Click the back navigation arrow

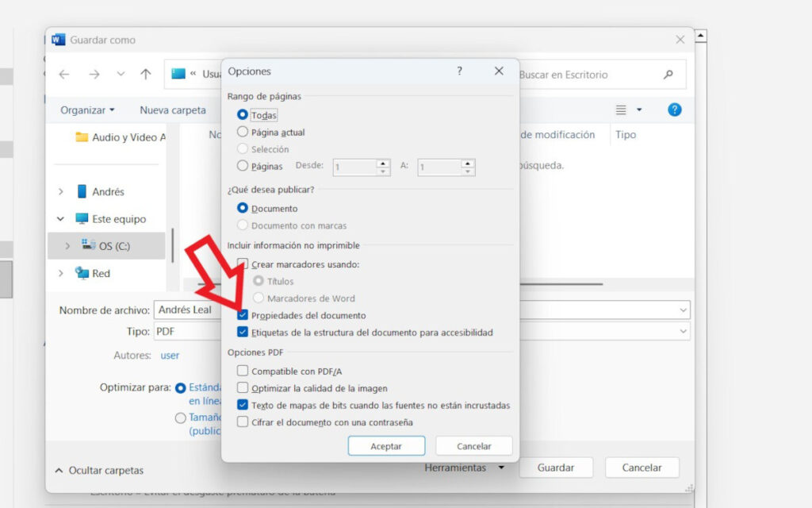tap(63, 75)
